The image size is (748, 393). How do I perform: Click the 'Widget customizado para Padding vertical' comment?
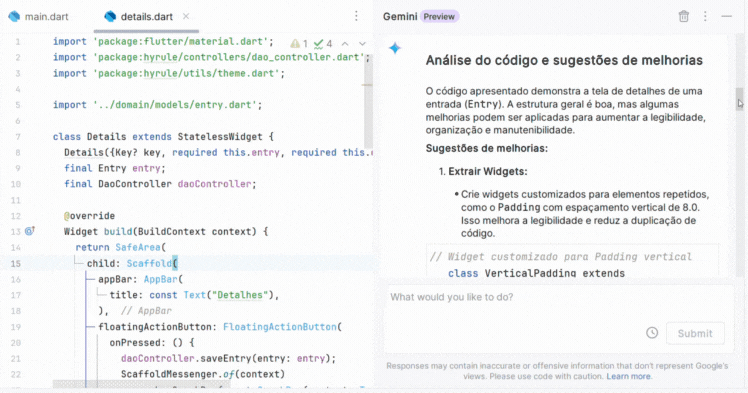click(x=561, y=257)
